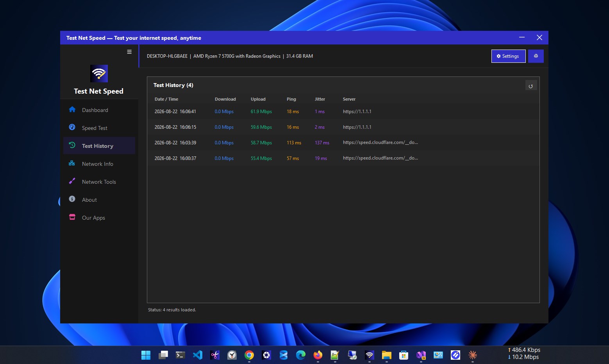
Task: Show the About page
Action: point(99,200)
